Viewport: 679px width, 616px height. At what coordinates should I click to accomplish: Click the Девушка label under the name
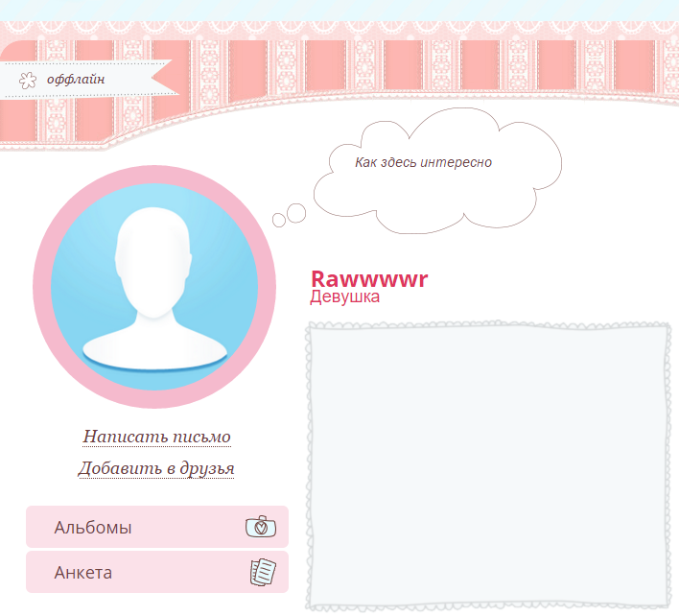pyautogui.click(x=344, y=296)
